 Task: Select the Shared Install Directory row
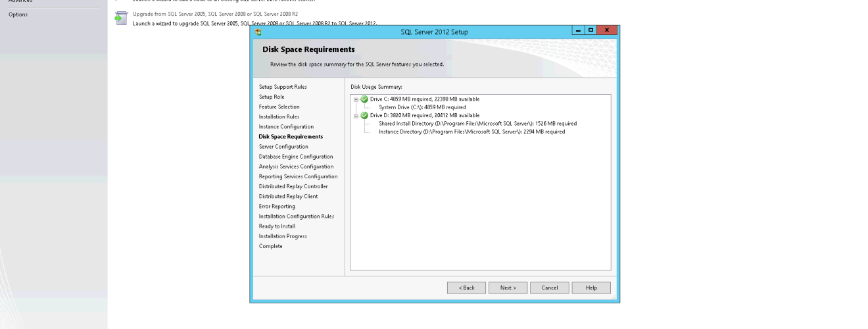coord(477,124)
